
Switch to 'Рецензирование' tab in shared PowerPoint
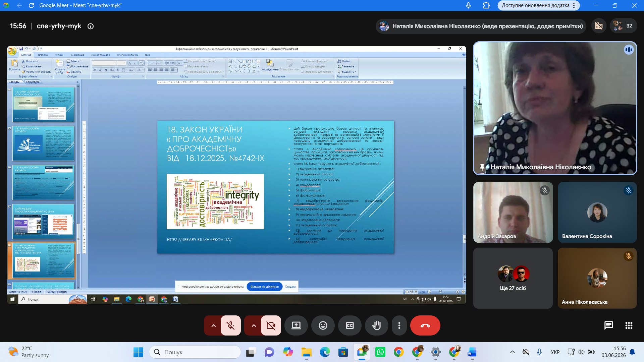click(x=127, y=55)
